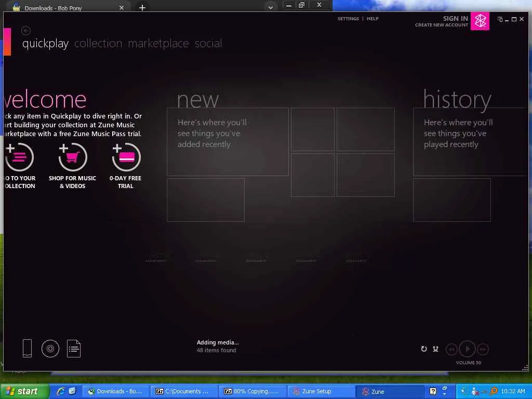The width and height of the screenshot is (532, 399).
Task: Click the back arrow in Zune
Action: tap(26, 31)
